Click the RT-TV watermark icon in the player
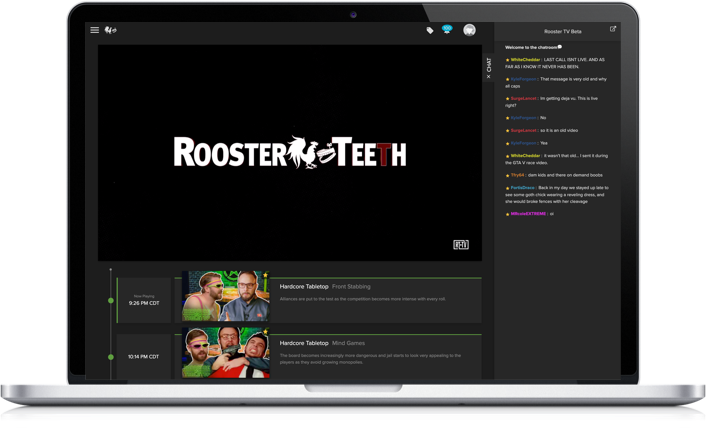 coord(461,244)
